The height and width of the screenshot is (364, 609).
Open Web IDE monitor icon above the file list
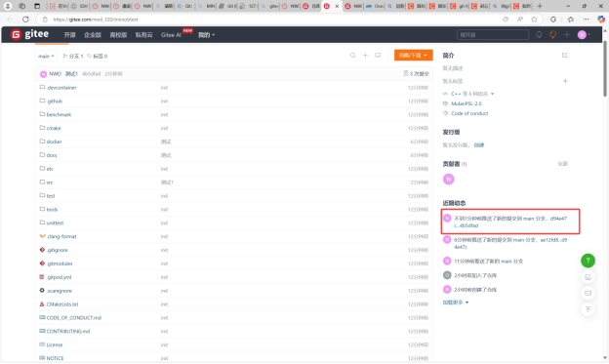tap(378, 56)
